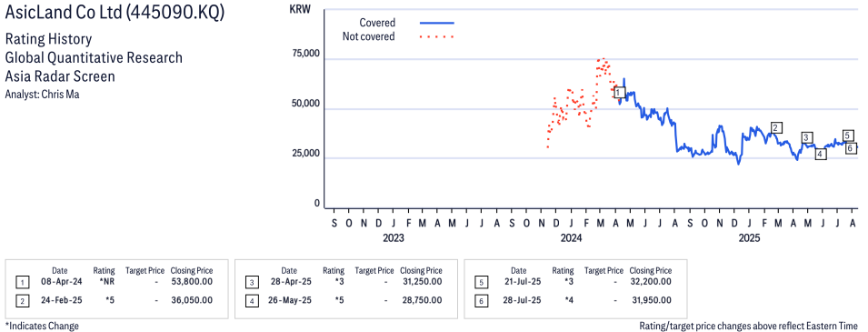868x332 pixels.
Task: Click the *NR rating value
Action: [x=106, y=282]
